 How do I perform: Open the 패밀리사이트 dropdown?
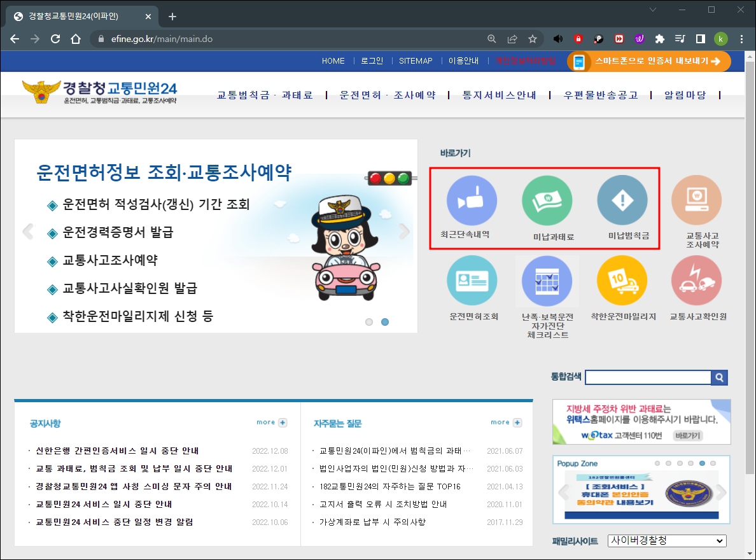pyautogui.click(x=666, y=540)
